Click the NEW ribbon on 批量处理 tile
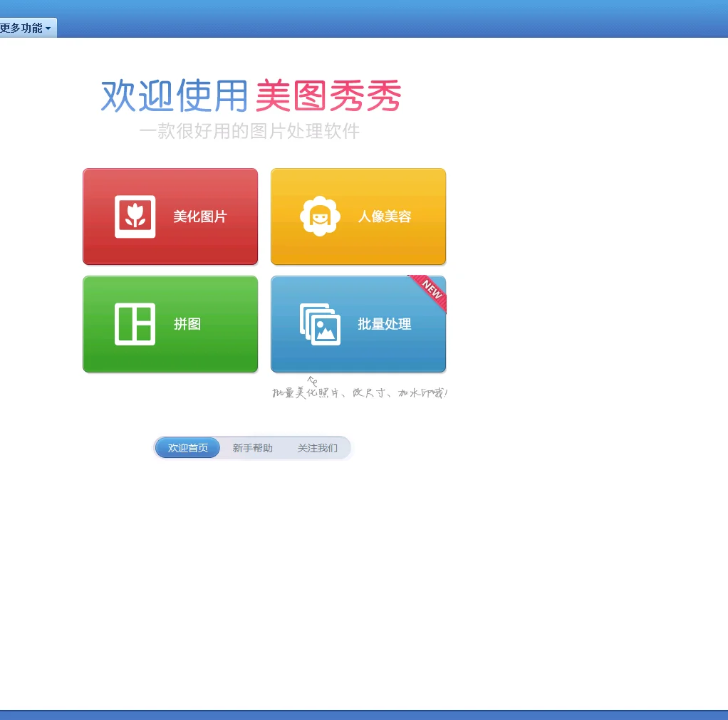The image size is (728, 720). pyautogui.click(x=432, y=291)
